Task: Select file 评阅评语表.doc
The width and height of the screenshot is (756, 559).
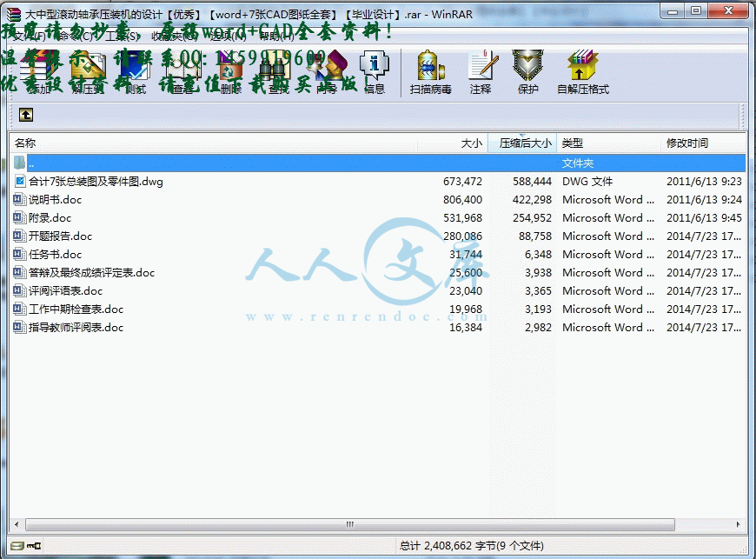Action: (x=65, y=291)
